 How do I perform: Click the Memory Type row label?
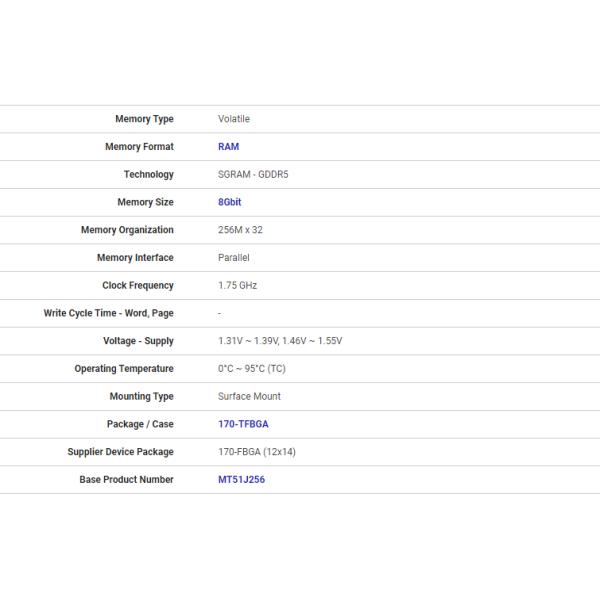pyautogui.click(x=144, y=119)
